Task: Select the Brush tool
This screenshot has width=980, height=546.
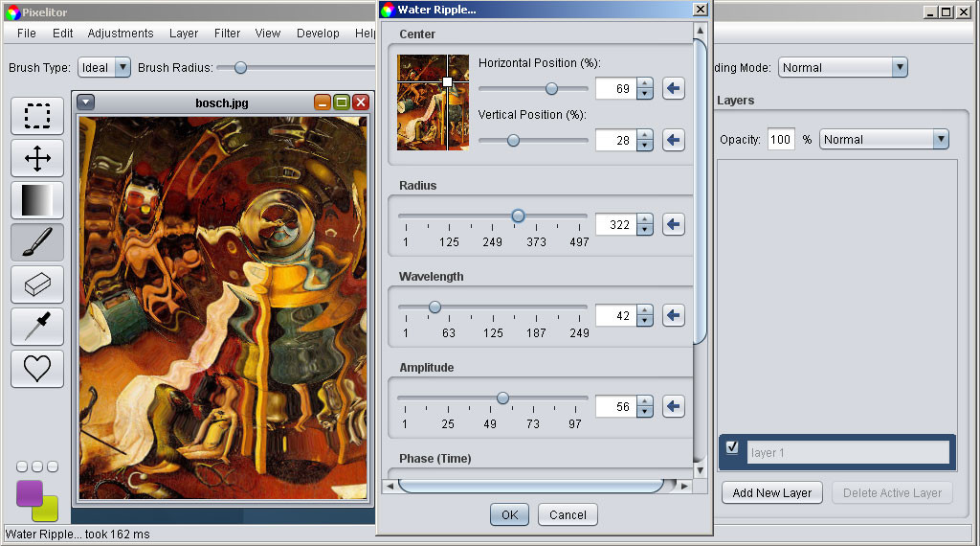Action: click(37, 242)
